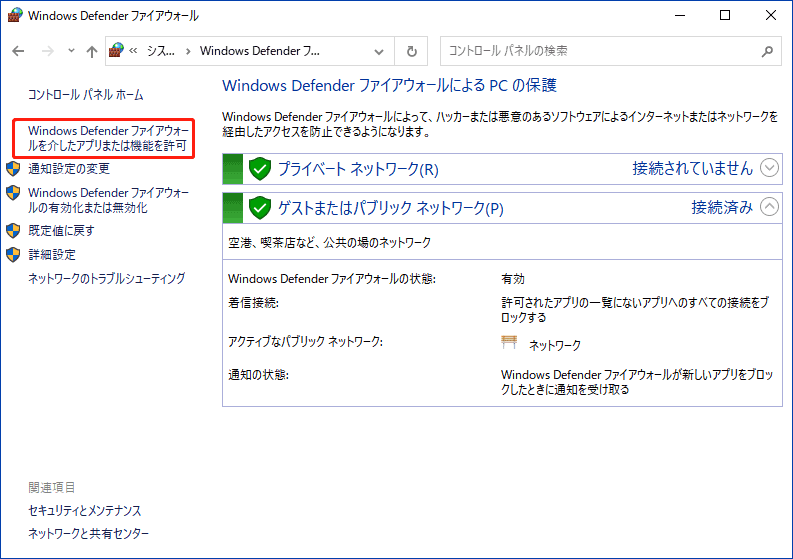Refresh the control panel page
Viewport: 793px width, 559px height.
[x=412, y=51]
